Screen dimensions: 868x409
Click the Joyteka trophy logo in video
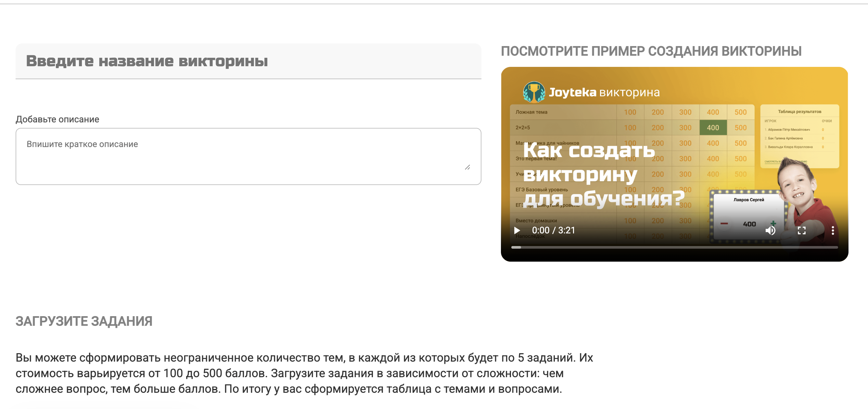point(534,92)
